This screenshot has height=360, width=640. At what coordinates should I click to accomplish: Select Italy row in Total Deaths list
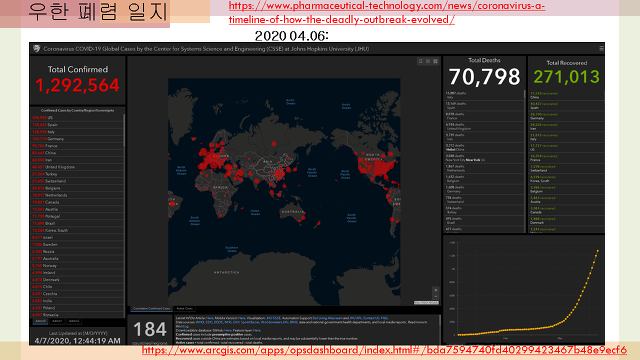[x=484, y=95]
